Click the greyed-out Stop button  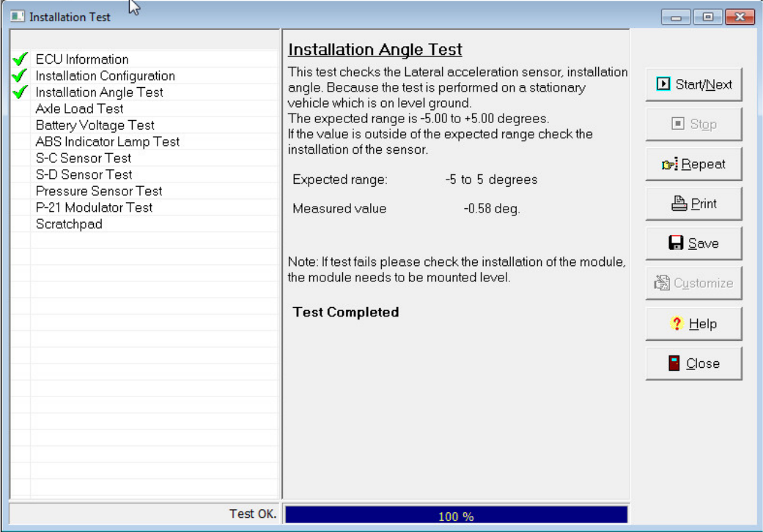tap(693, 125)
